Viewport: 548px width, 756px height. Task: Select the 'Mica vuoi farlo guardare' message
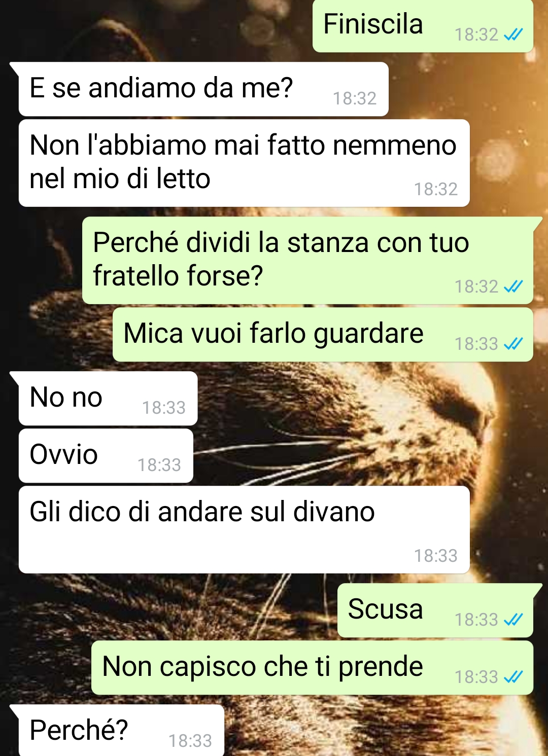323,335
